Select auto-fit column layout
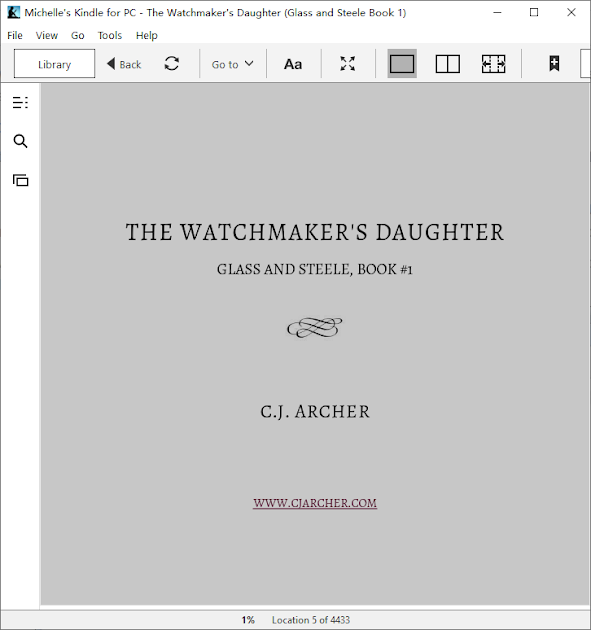The image size is (591, 630). 493,64
